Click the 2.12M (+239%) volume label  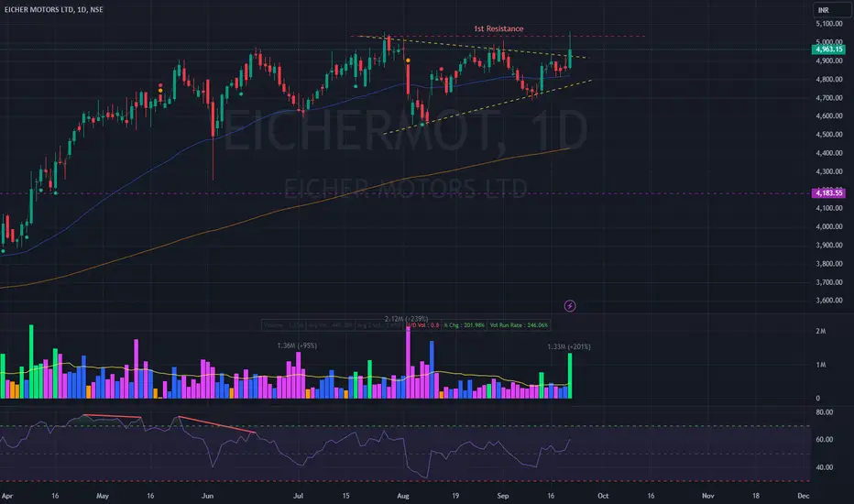click(x=406, y=319)
